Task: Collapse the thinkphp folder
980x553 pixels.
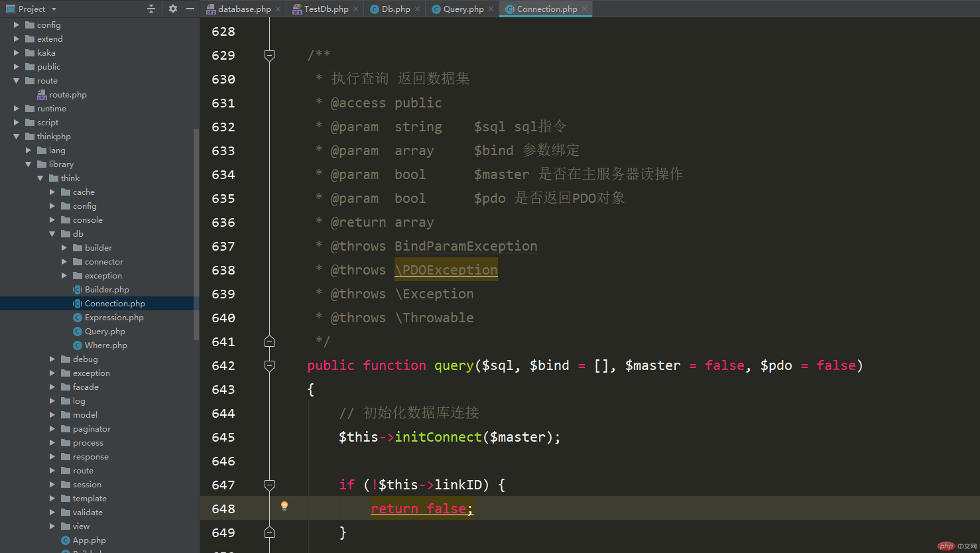Action: (x=17, y=136)
